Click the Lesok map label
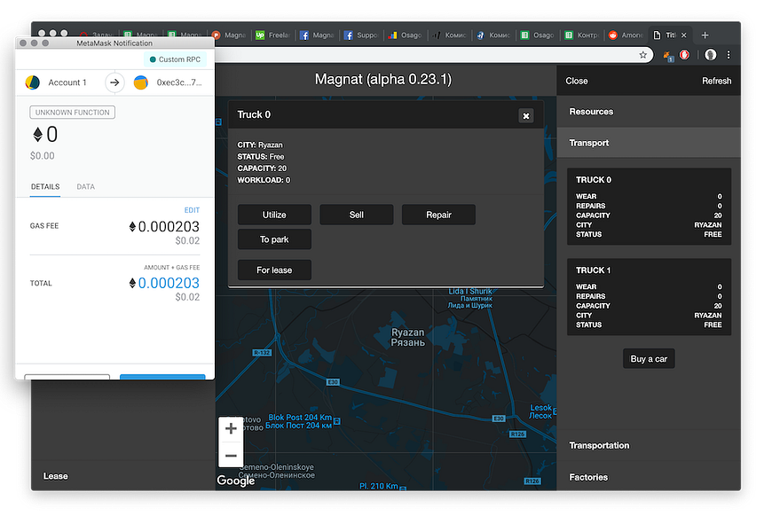 pyautogui.click(x=540, y=411)
